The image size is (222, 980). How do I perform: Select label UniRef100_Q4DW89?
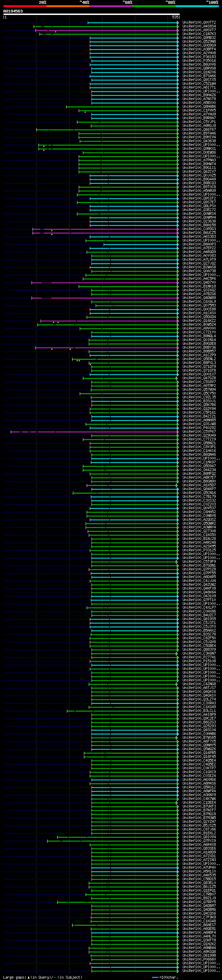[x=199, y=298]
